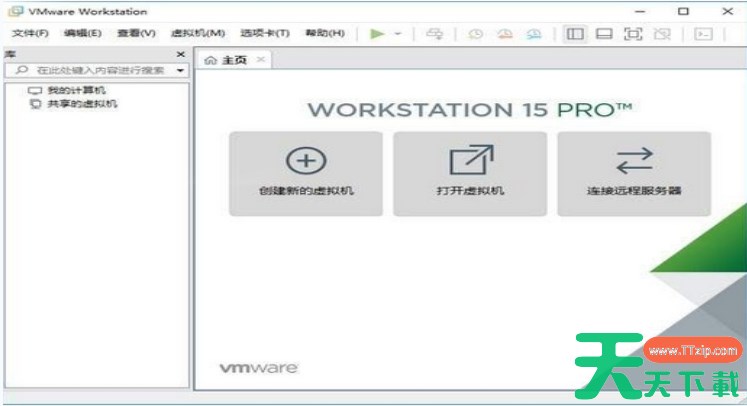
Task: Click the Unity mode toolbar icon
Action: pyautogui.click(x=662, y=34)
